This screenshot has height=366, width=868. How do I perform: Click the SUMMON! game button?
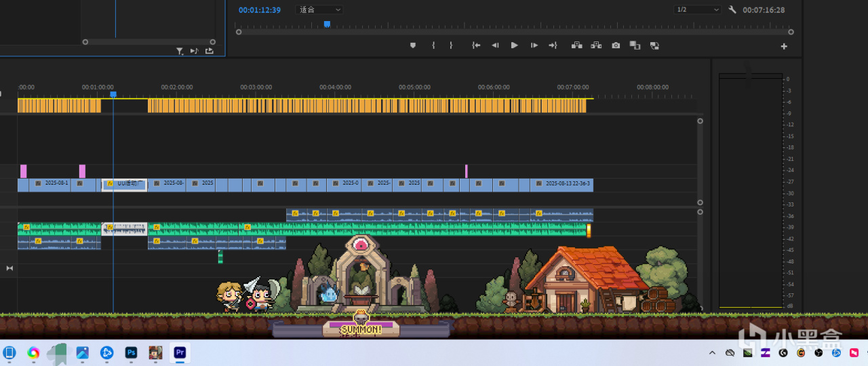(x=361, y=329)
